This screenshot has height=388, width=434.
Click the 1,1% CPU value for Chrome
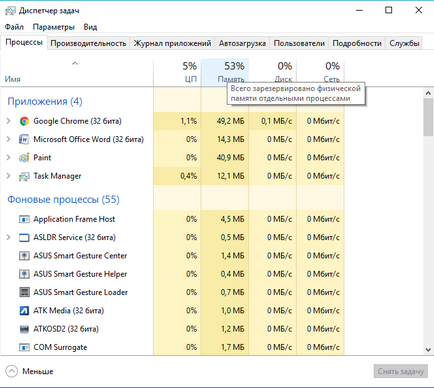[x=189, y=121]
